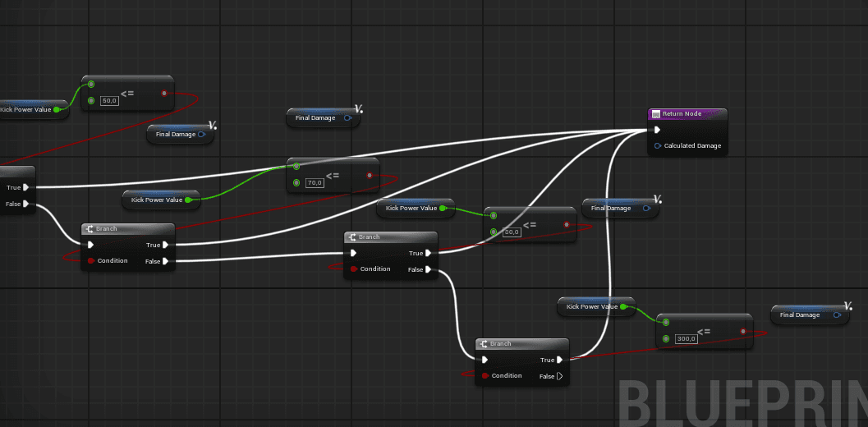Screen dimensions: 868x427
Task: Click exec input of Branch wired to 80,0 comparison
Action: click(x=353, y=253)
